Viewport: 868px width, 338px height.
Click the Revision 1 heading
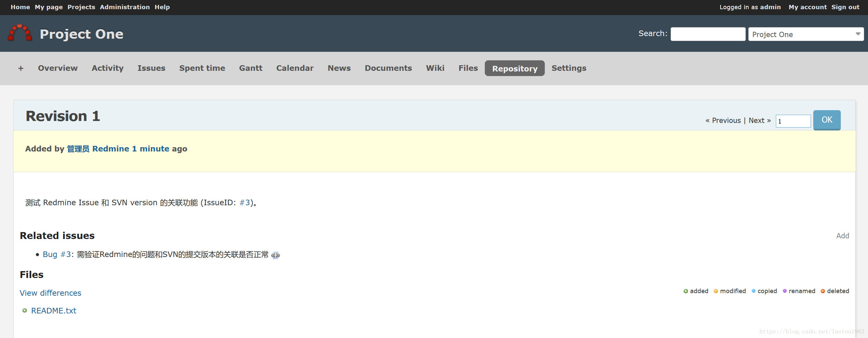point(63,116)
